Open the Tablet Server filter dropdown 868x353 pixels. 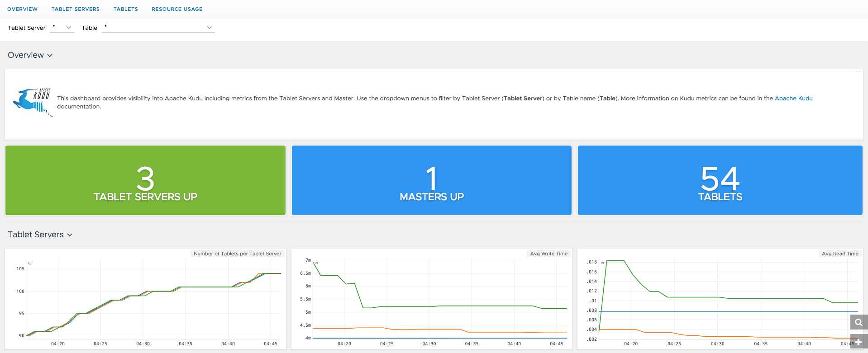coord(62,28)
